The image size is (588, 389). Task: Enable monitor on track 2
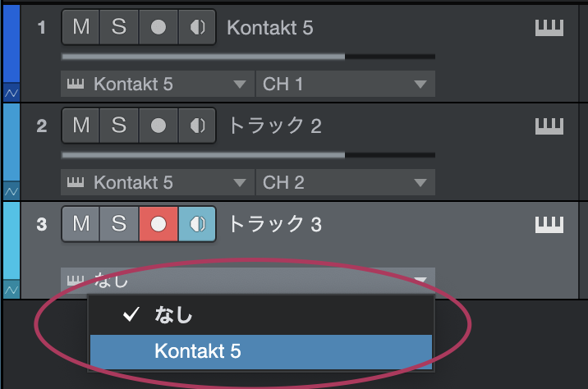click(197, 126)
